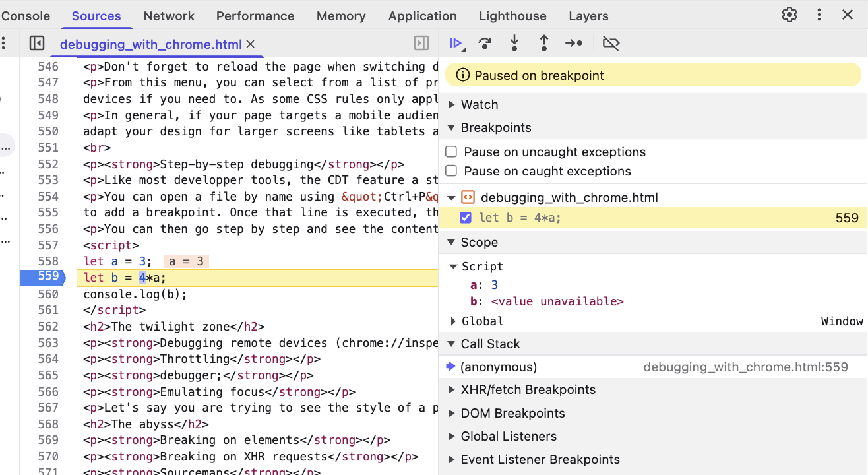Open the Application tab

pos(423,16)
